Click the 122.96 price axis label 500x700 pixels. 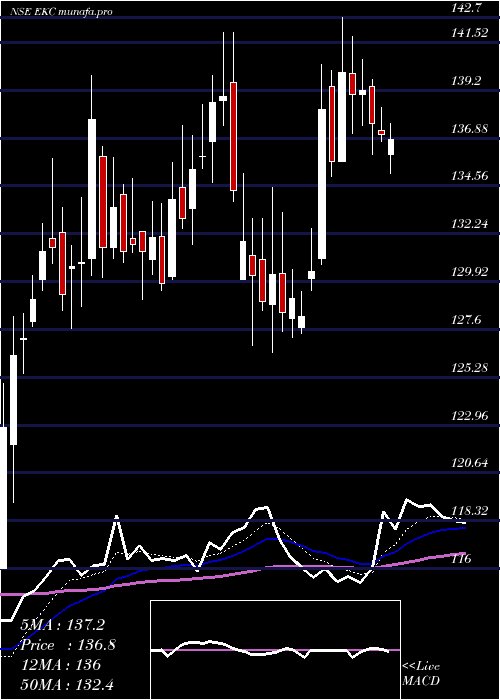pos(469,416)
